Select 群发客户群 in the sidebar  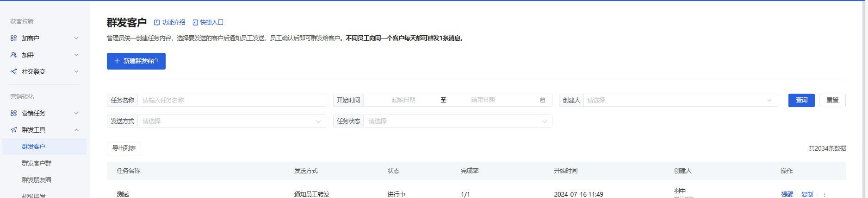click(x=44, y=163)
